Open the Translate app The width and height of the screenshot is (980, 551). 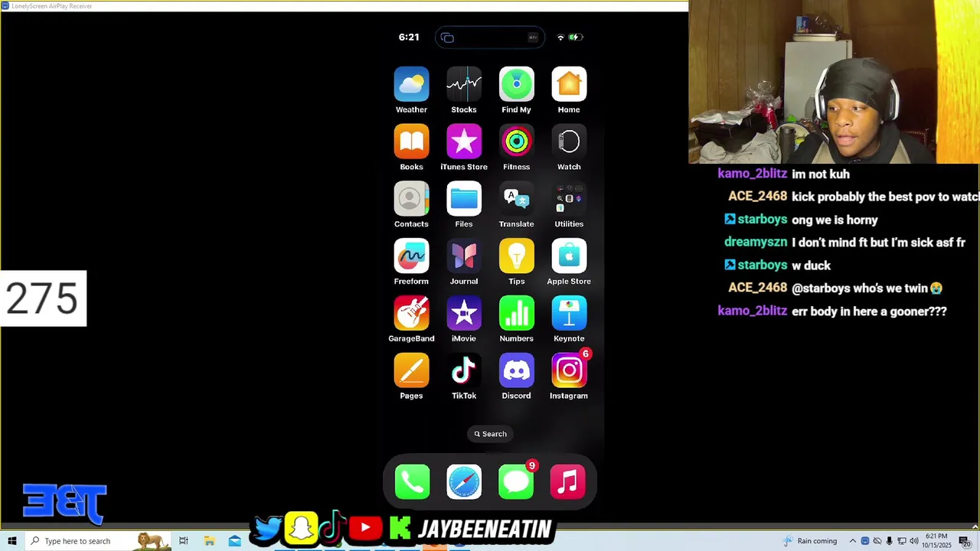(517, 199)
